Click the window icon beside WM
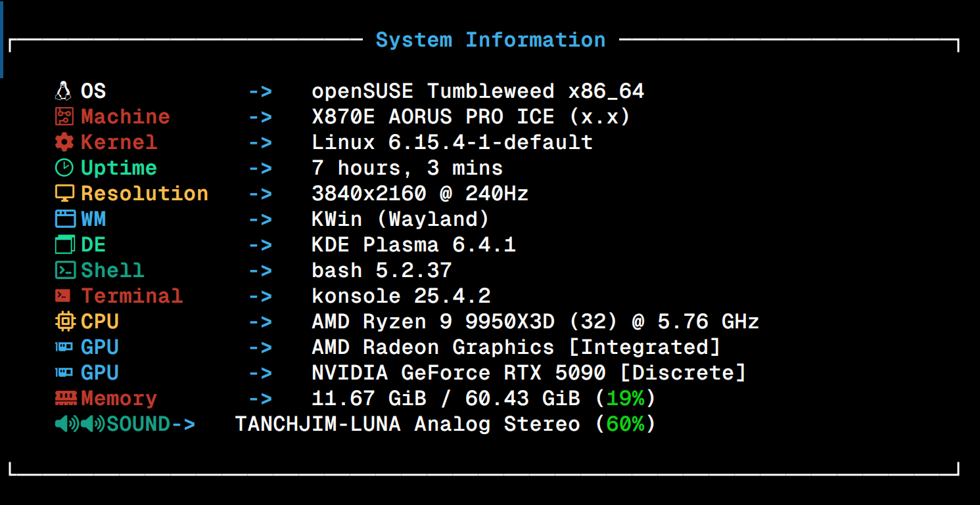The image size is (980, 505). 64,219
